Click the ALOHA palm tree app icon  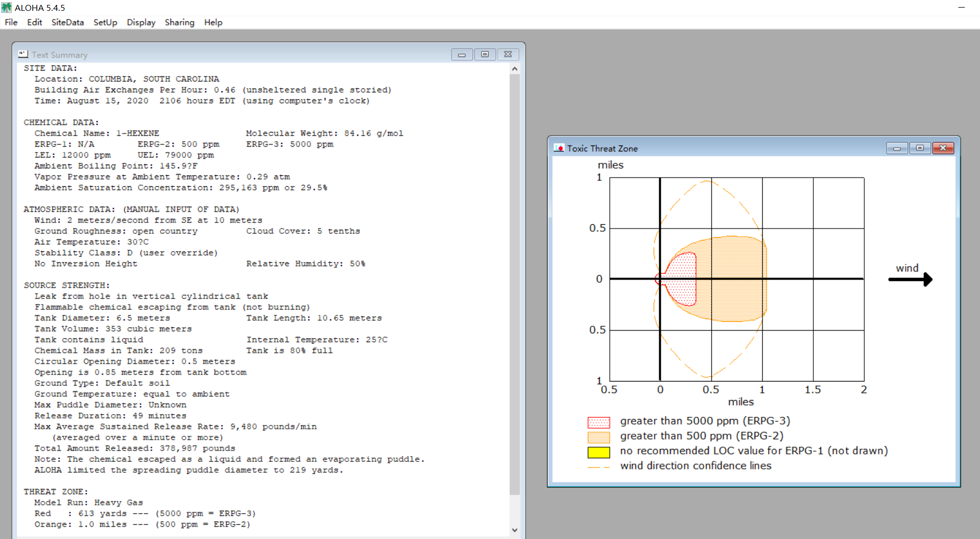point(7,8)
